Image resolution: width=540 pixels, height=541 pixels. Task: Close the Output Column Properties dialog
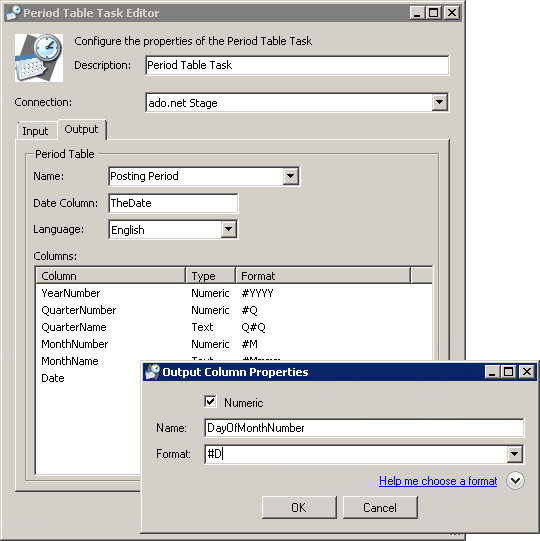(x=527, y=372)
